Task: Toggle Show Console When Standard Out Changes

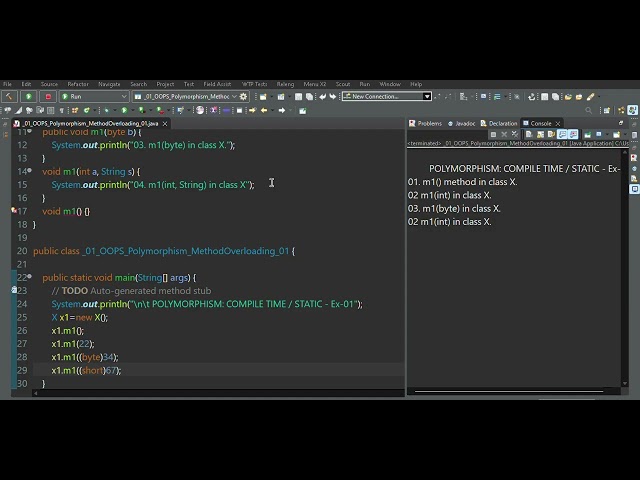Action: click(x=562, y=134)
